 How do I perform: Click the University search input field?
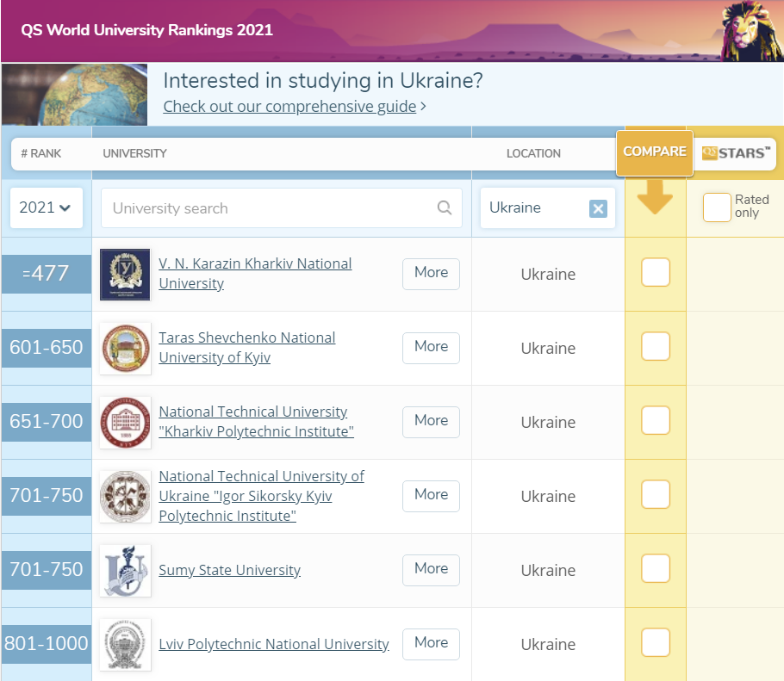point(267,208)
